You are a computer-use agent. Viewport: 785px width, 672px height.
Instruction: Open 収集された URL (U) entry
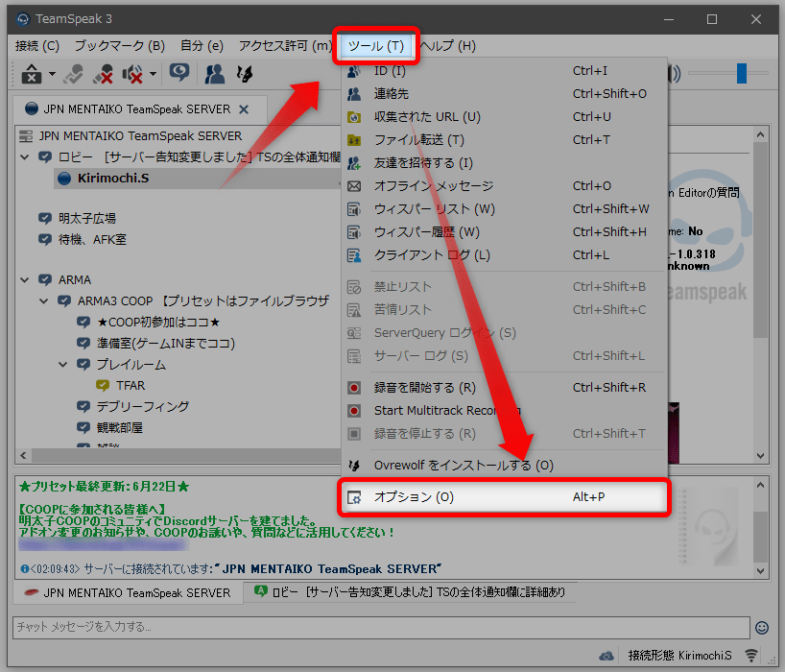504,117
